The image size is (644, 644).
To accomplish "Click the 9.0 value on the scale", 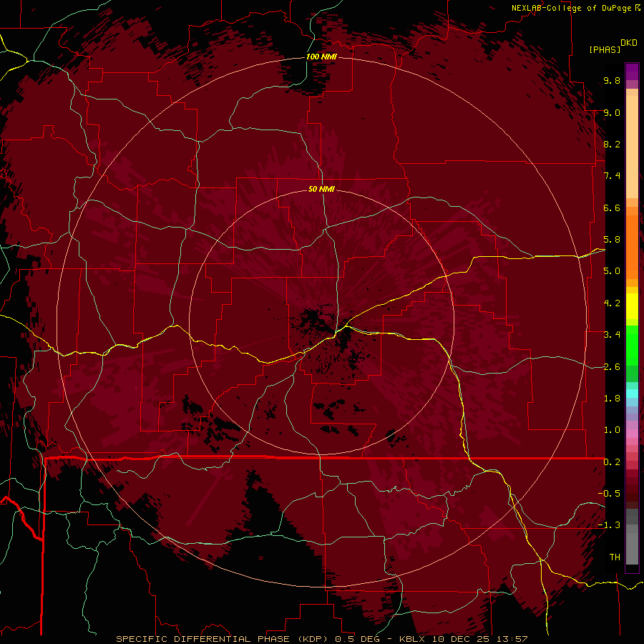I will coord(612,112).
